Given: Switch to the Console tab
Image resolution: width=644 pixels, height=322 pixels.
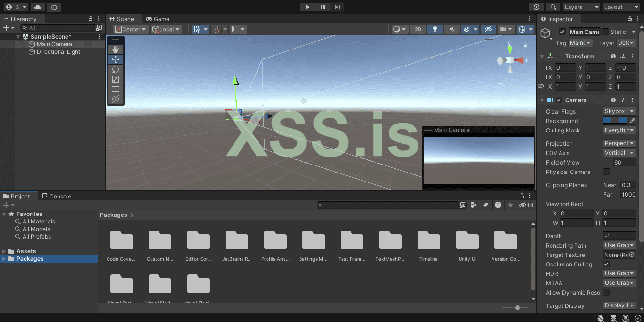Looking at the screenshot, I should click(57, 197).
